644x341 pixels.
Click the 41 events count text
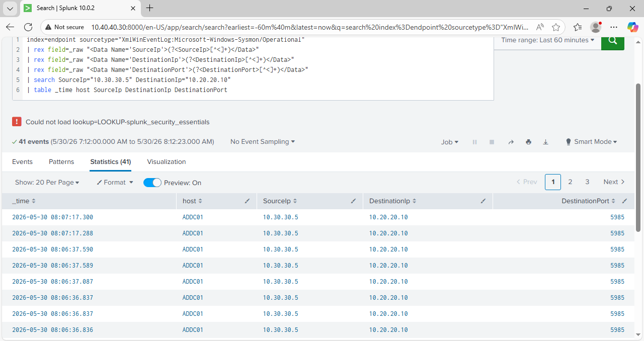click(x=34, y=142)
